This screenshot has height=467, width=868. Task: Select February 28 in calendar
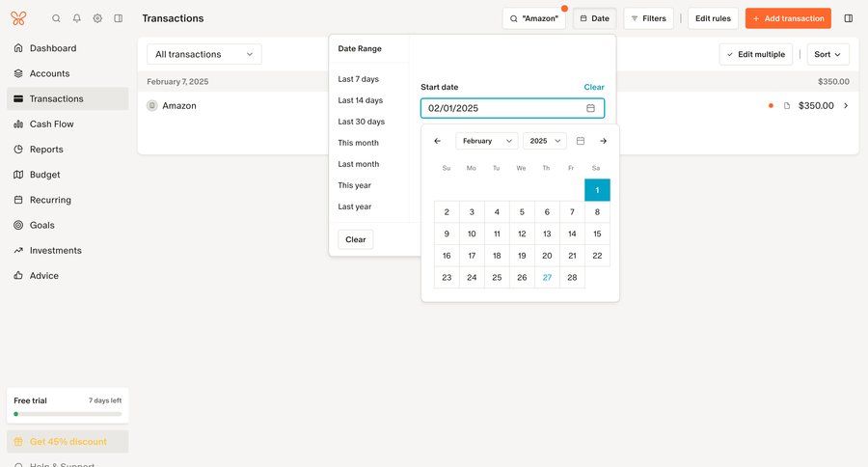(572, 278)
